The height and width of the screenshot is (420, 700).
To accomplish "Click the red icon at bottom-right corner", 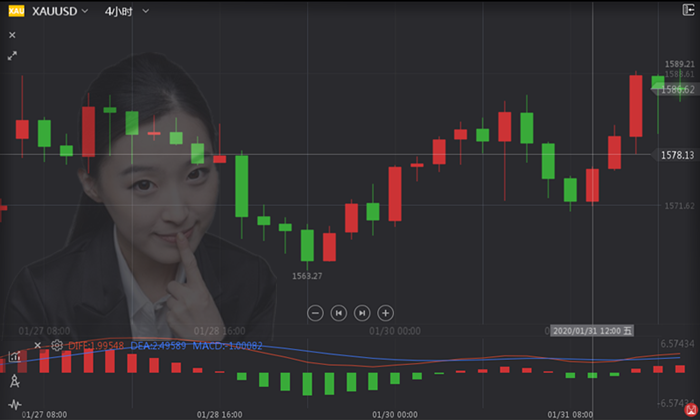I will pyautogui.click(x=692, y=410).
